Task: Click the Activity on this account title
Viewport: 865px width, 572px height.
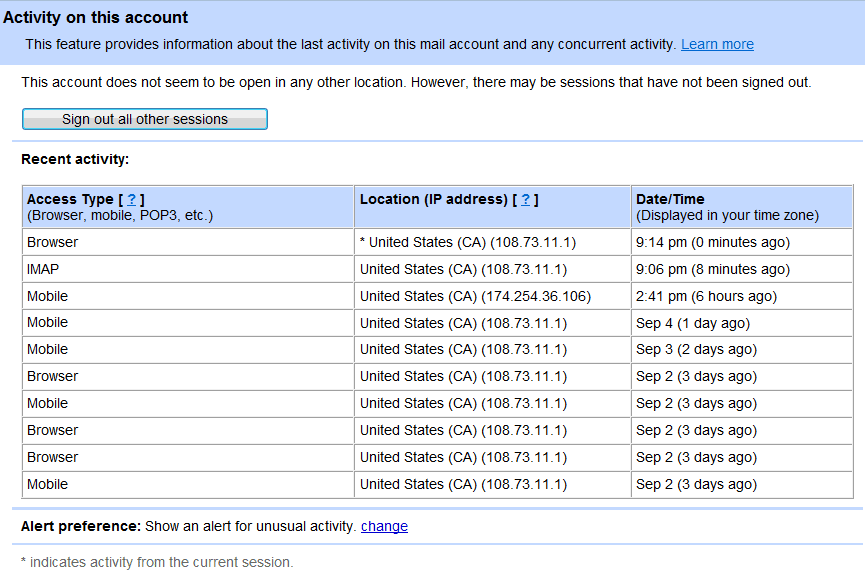Action: click(95, 18)
